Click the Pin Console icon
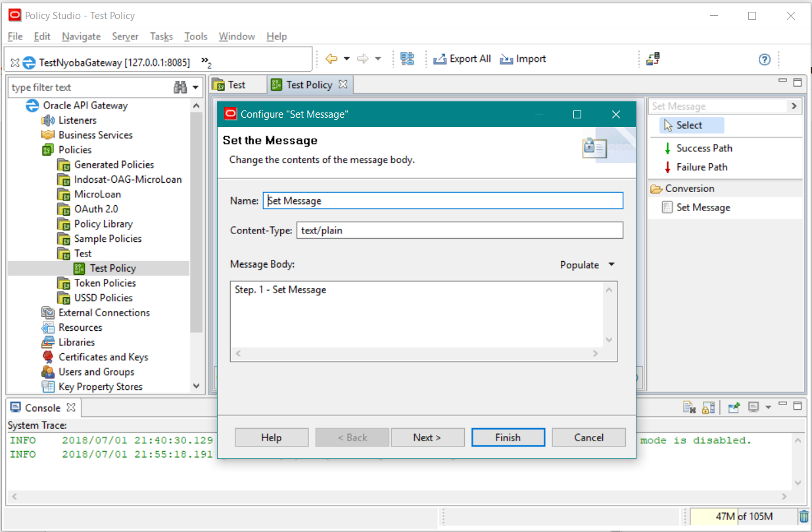The width and height of the screenshot is (812, 532). point(734,408)
